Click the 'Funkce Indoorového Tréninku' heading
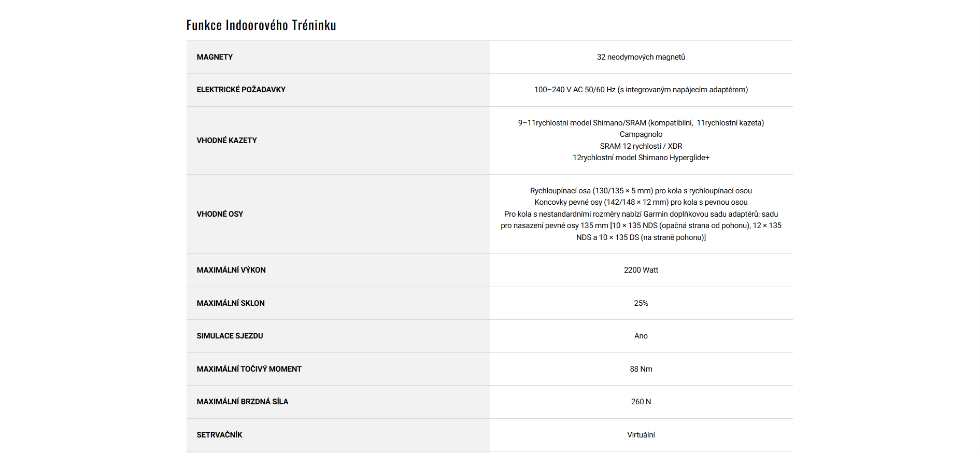 click(x=261, y=25)
